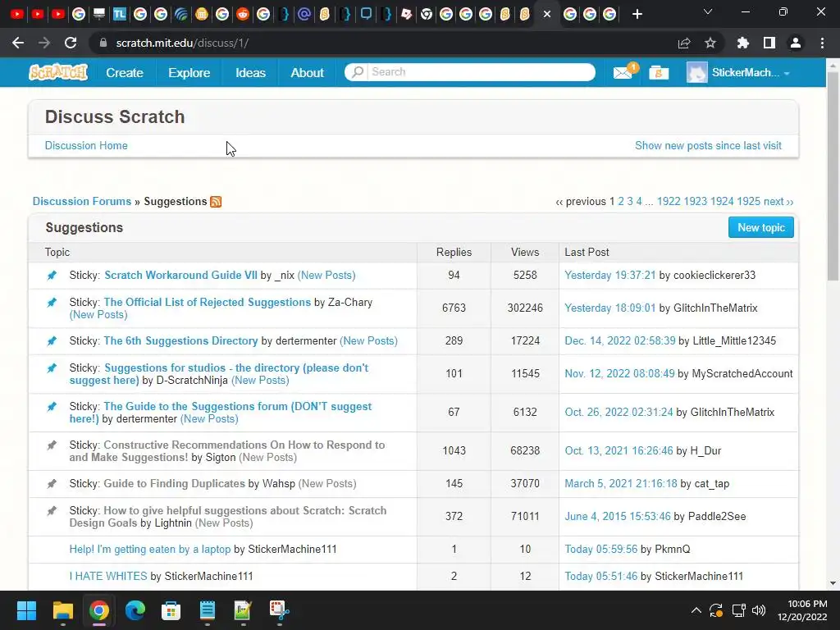Viewport: 840px width, 630px height.
Task: Click the Chrome profile icon
Action: pos(796,43)
